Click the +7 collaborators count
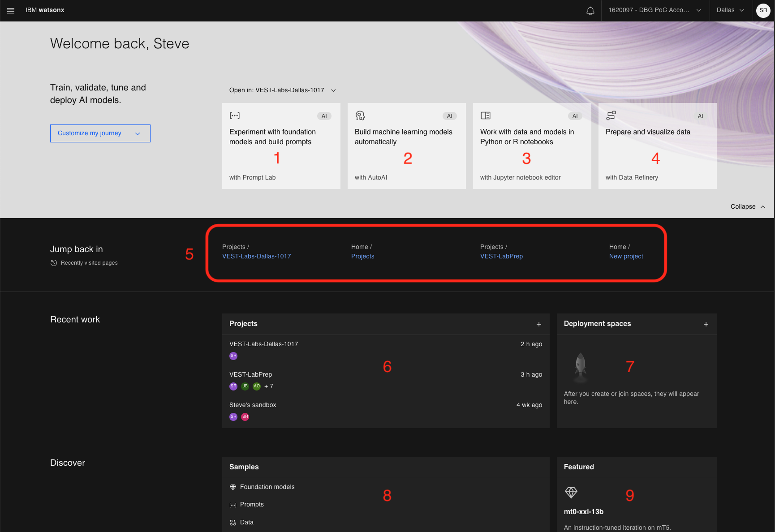The height and width of the screenshot is (532, 775). click(269, 386)
